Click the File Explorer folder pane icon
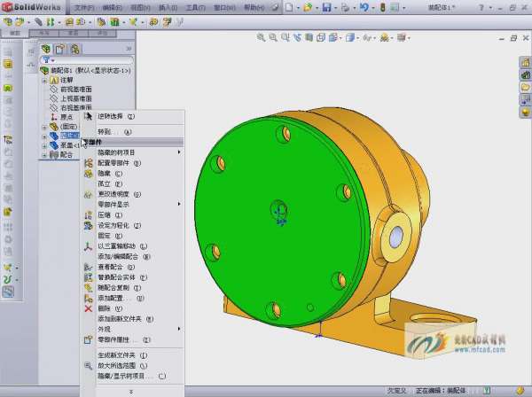This screenshot has width=532, height=397. coord(526,87)
